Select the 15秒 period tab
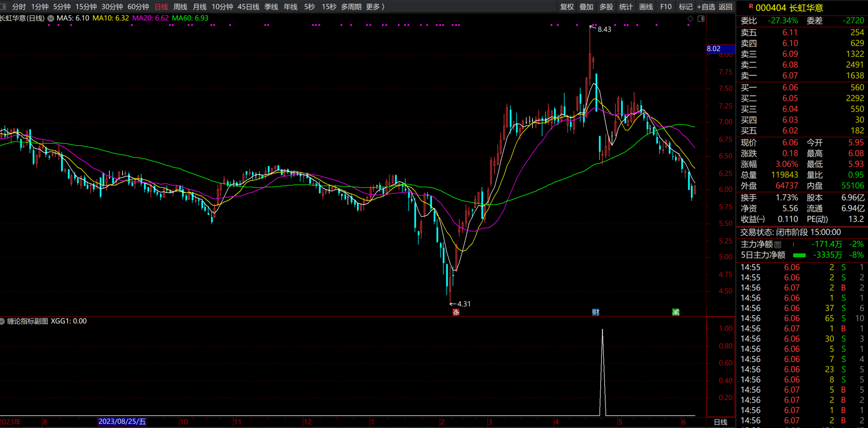The image size is (868, 428). click(329, 7)
